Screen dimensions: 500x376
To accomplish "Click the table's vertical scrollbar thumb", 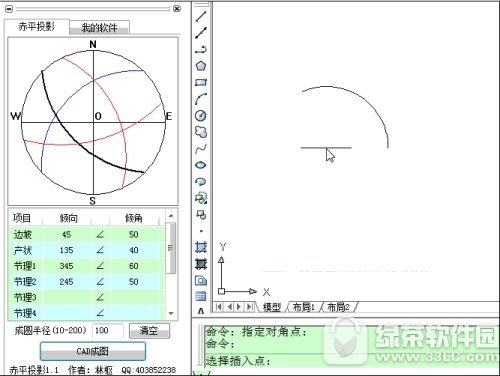I will click(171, 248).
